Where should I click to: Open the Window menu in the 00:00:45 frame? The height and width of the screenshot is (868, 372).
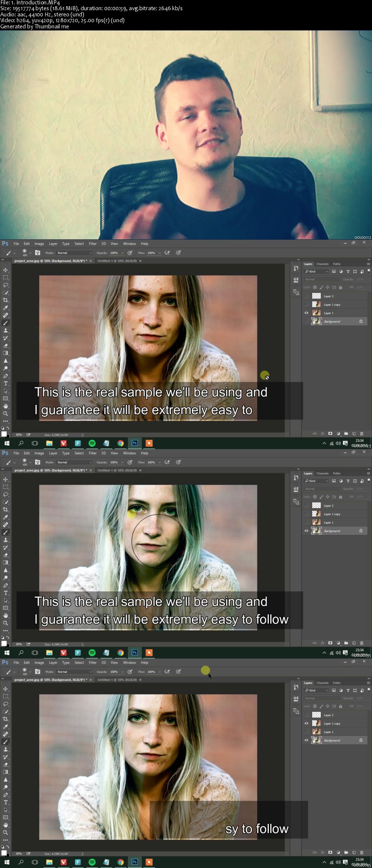(x=129, y=663)
